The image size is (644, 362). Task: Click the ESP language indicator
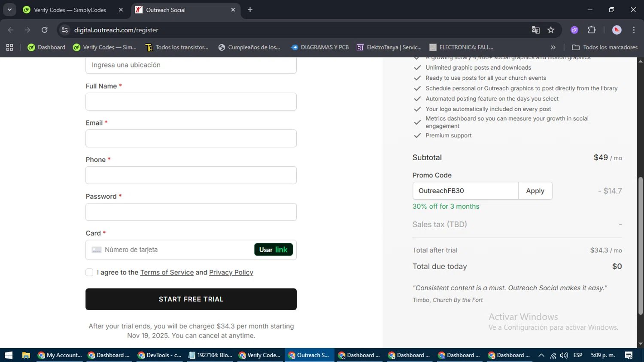(578, 355)
